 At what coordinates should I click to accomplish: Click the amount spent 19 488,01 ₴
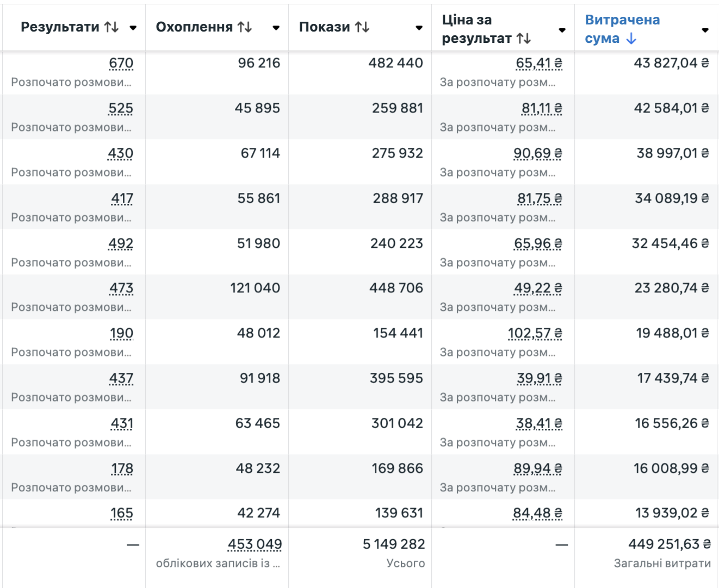pyautogui.click(x=673, y=333)
